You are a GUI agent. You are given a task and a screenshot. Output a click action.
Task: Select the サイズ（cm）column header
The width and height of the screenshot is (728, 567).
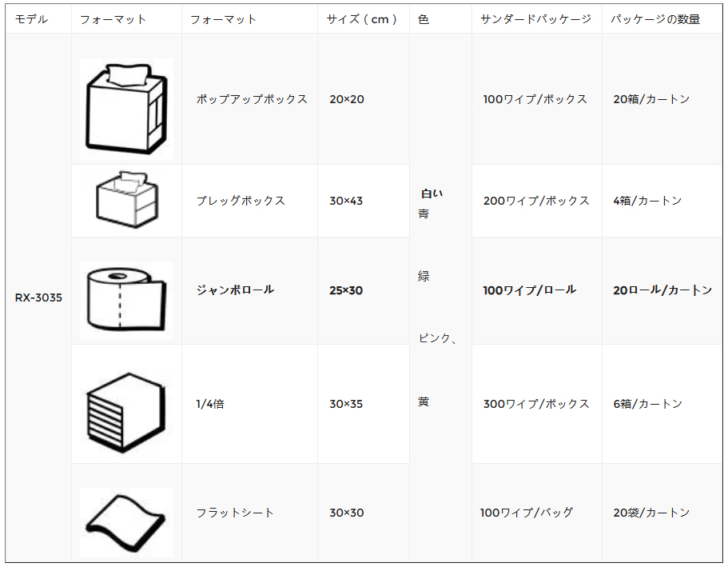362,19
